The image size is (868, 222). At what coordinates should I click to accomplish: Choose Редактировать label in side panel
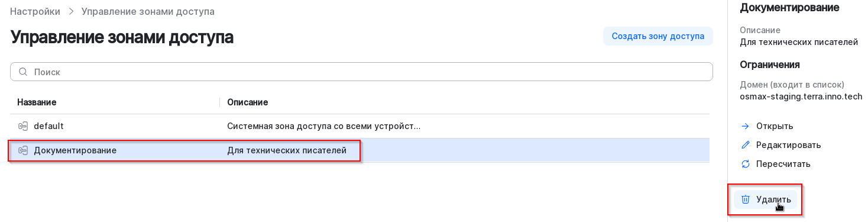pos(788,145)
